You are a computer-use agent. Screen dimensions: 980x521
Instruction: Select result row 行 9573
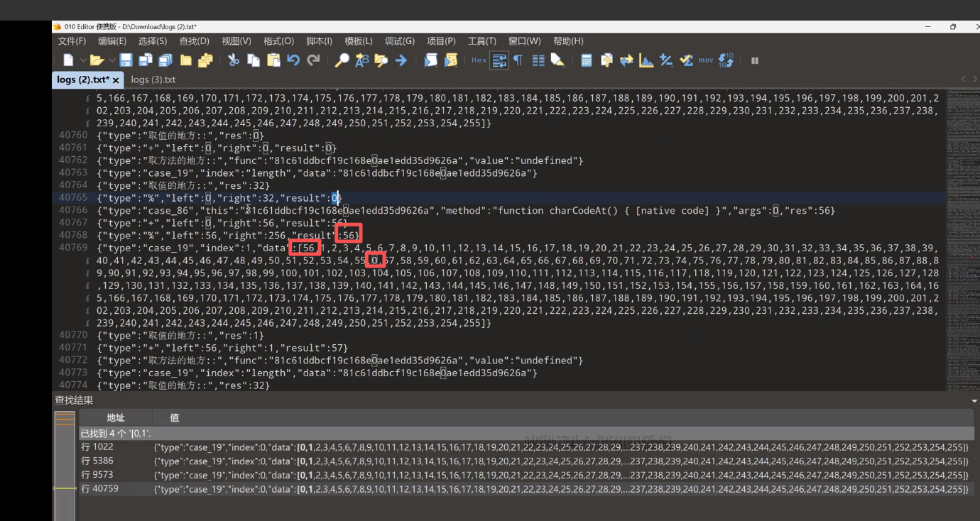pyautogui.click(x=526, y=476)
